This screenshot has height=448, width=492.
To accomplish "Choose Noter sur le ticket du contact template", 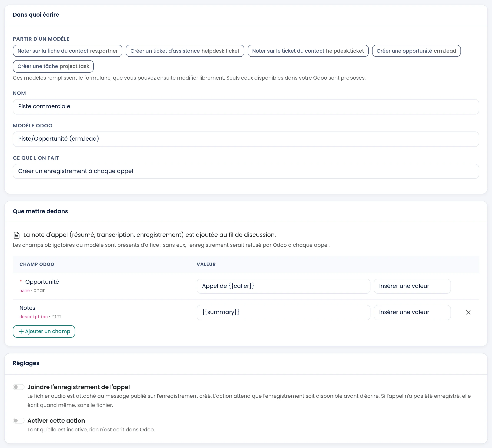I will click(x=308, y=51).
